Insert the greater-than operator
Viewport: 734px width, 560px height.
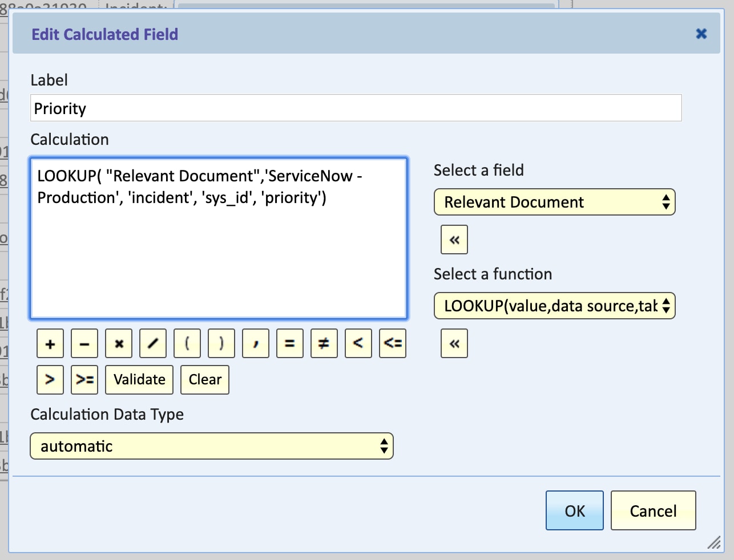pyautogui.click(x=50, y=380)
